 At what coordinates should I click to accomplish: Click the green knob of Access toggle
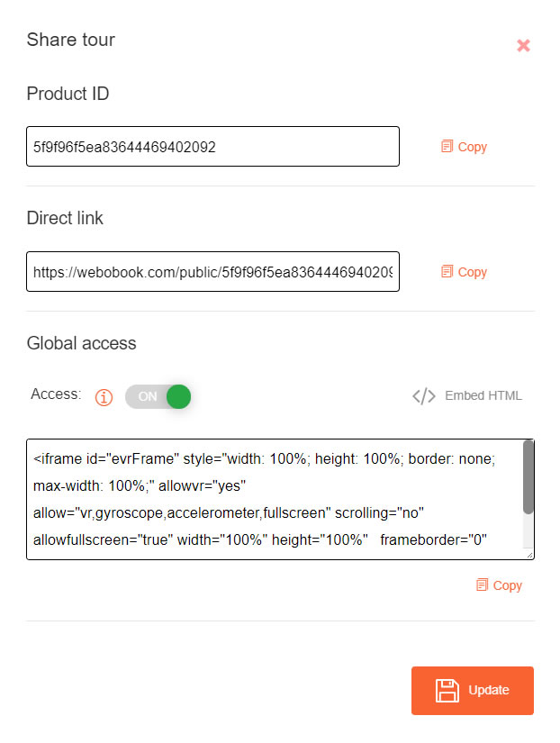point(178,396)
